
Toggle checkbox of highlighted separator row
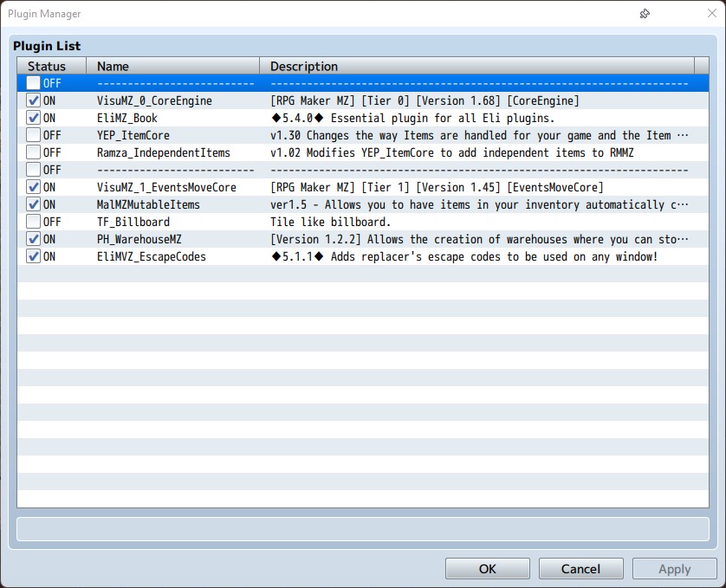[x=33, y=83]
